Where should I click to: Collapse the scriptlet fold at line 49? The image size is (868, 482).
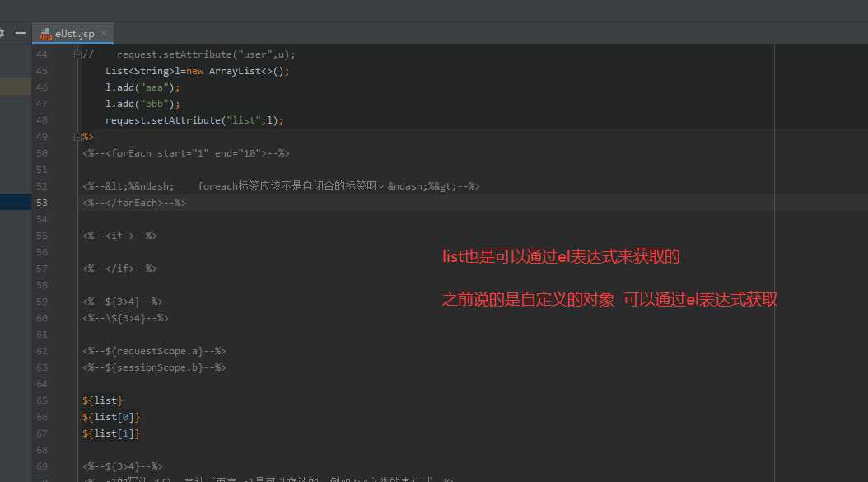pyautogui.click(x=77, y=137)
